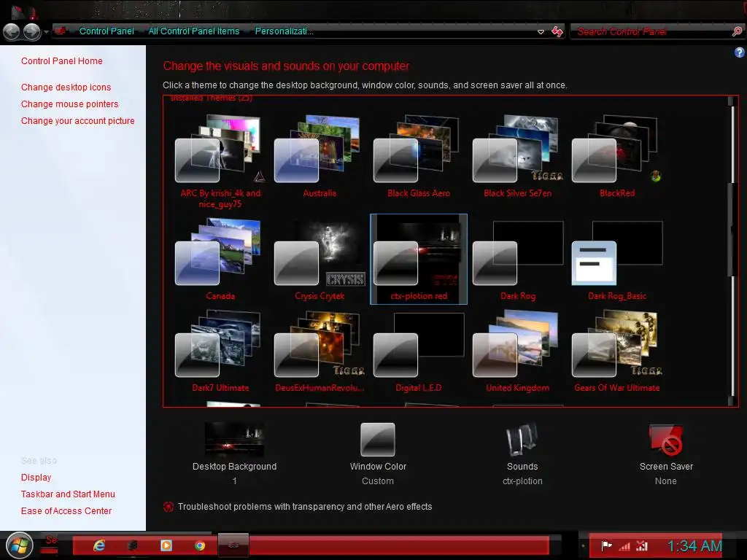This screenshot has width=747, height=560.
Task: Open Taskbar and Start Menu link
Action: pos(68,494)
